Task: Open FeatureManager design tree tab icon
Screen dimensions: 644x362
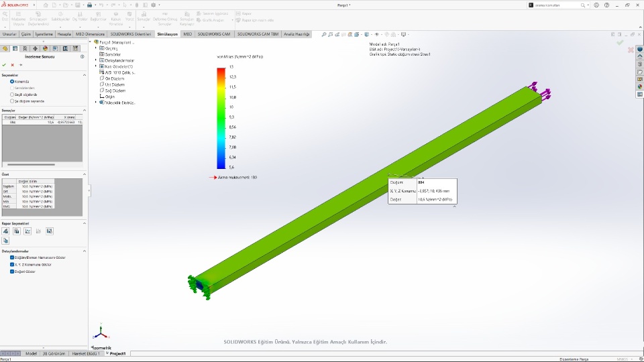Action: tap(5, 48)
